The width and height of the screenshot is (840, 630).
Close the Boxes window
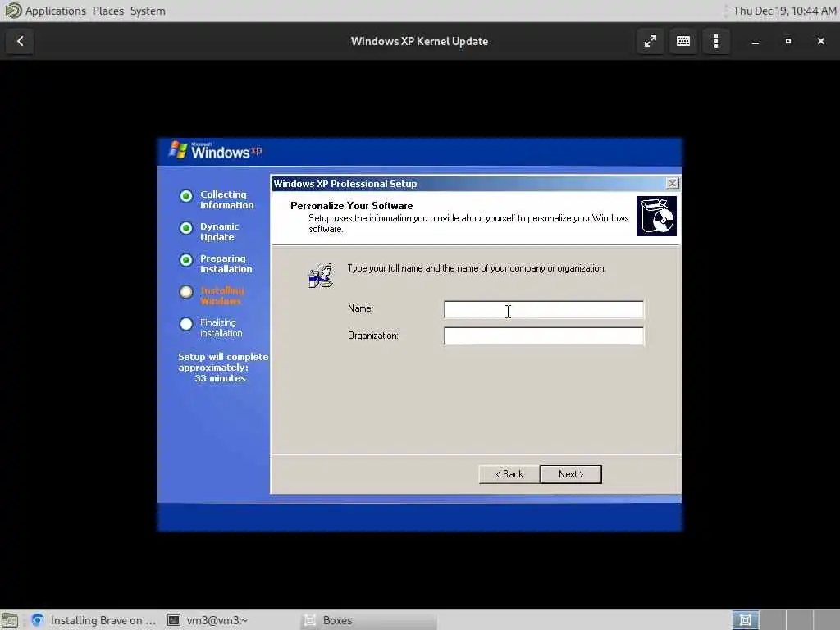pos(820,41)
